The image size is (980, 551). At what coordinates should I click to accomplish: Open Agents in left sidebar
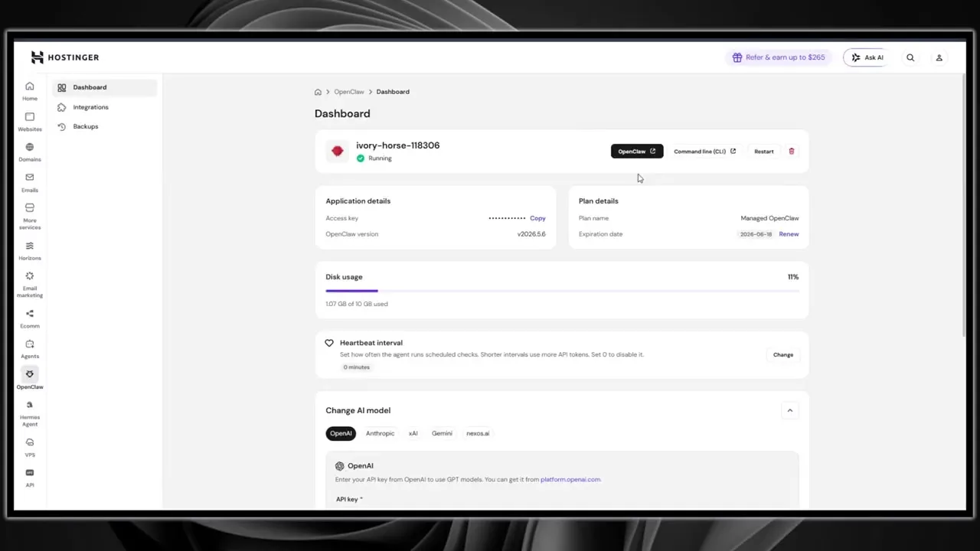30,349
